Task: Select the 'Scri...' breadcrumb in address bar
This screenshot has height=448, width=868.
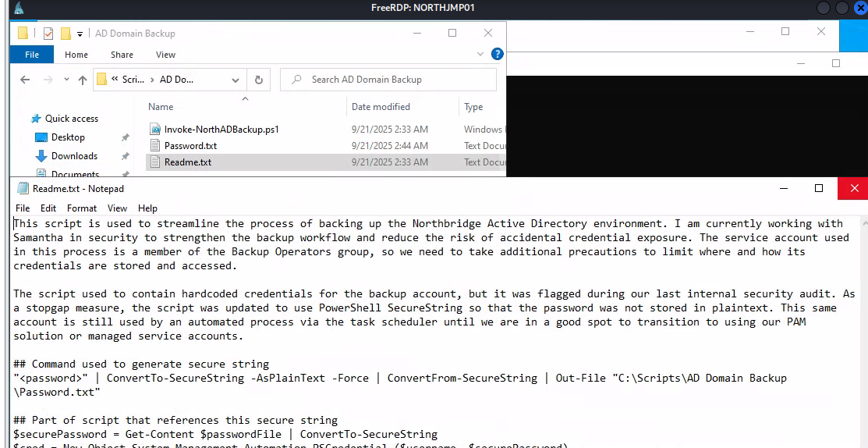Action: 133,79
